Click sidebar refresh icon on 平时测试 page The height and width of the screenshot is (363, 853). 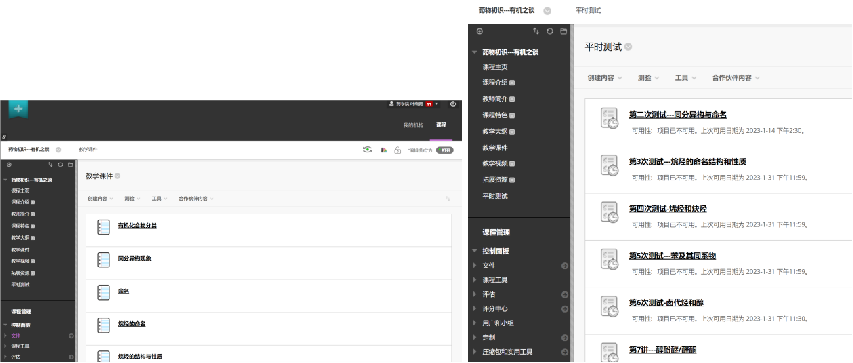[x=550, y=32]
